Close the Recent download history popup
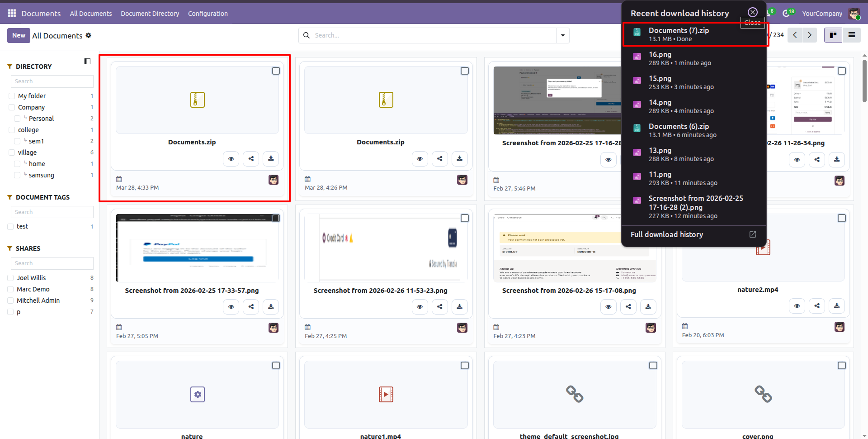 [x=753, y=13]
